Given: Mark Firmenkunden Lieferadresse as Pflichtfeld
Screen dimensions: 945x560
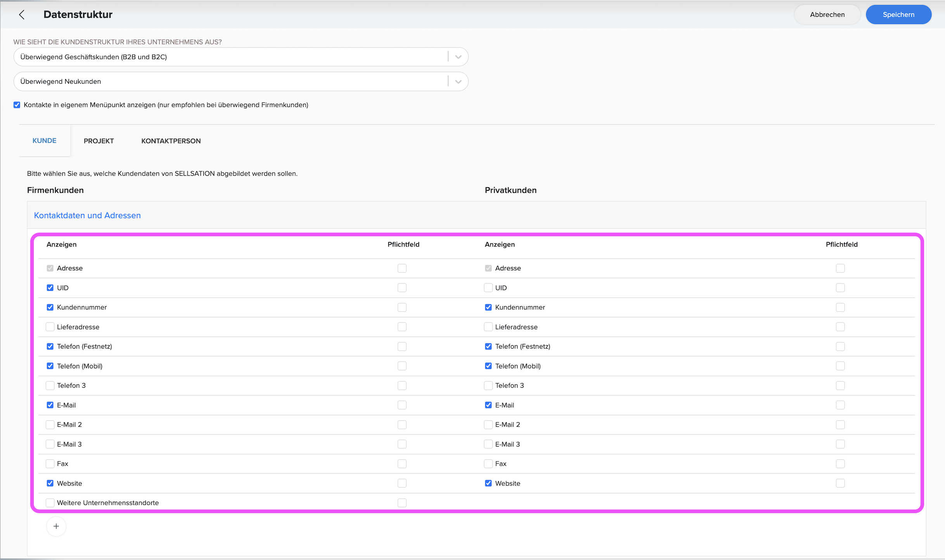Looking at the screenshot, I should [402, 327].
